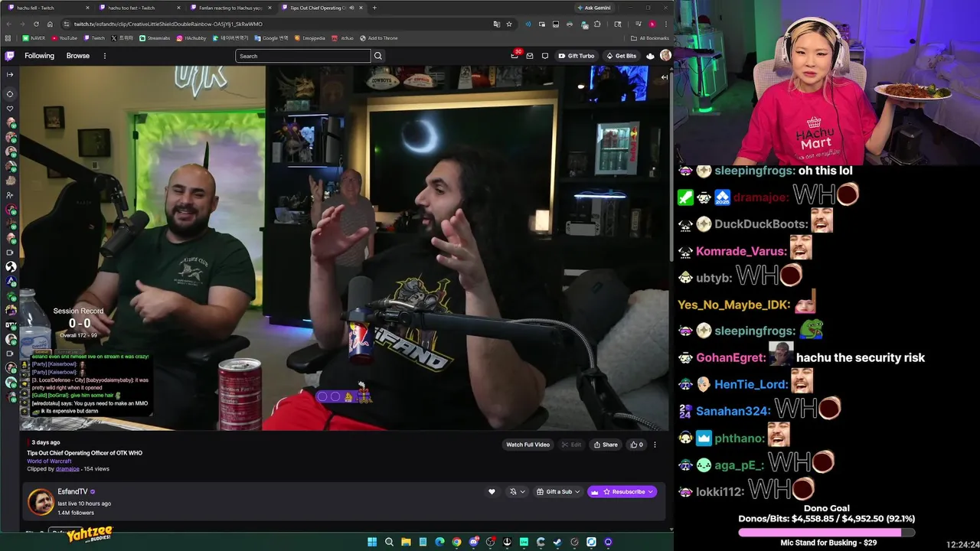The image size is (980, 551).
Task: Open the Chrome profile avatar
Action: tap(652, 24)
